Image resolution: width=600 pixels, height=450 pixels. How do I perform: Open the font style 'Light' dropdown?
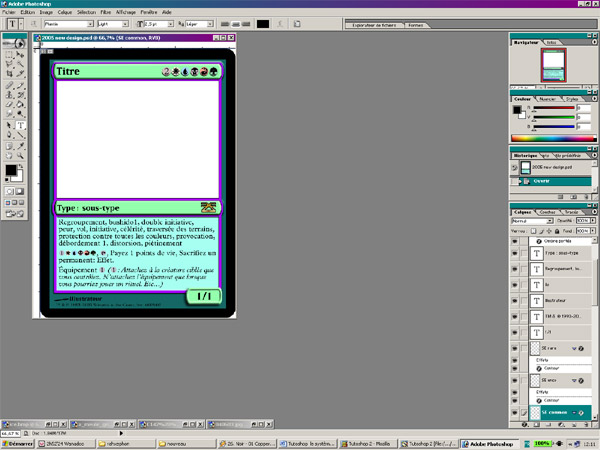(x=125, y=24)
